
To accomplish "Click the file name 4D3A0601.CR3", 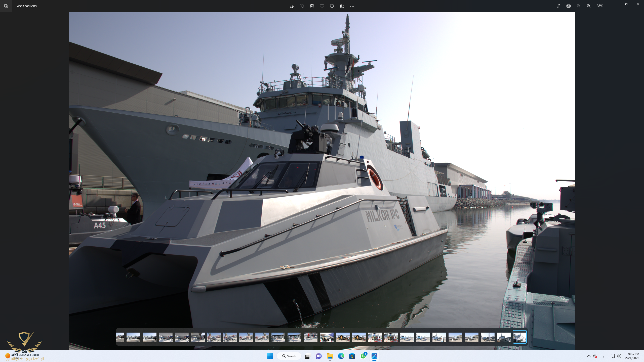I will coord(27,6).
